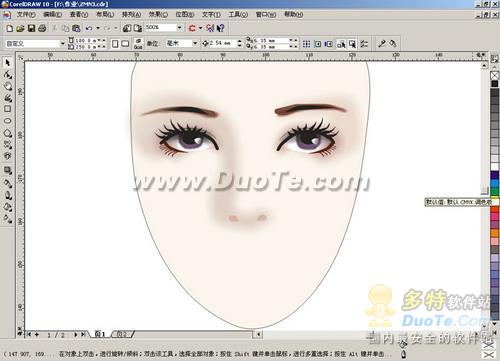Toggle Snap to Grid button

(306, 44)
